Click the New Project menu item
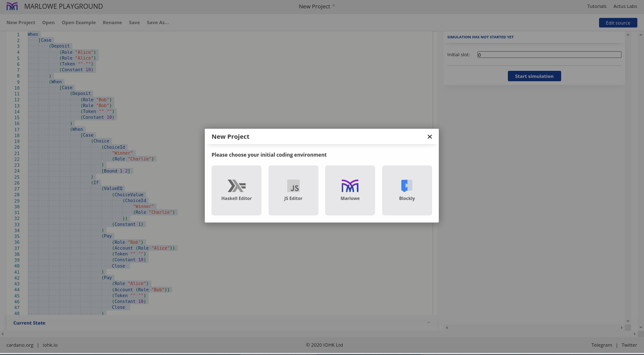 21,22
